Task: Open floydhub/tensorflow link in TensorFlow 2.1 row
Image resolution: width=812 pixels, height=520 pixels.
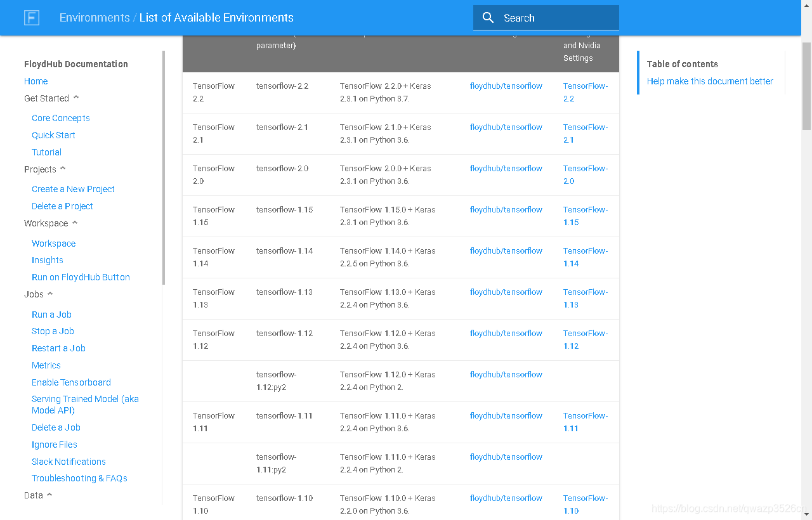Action: click(x=506, y=127)
